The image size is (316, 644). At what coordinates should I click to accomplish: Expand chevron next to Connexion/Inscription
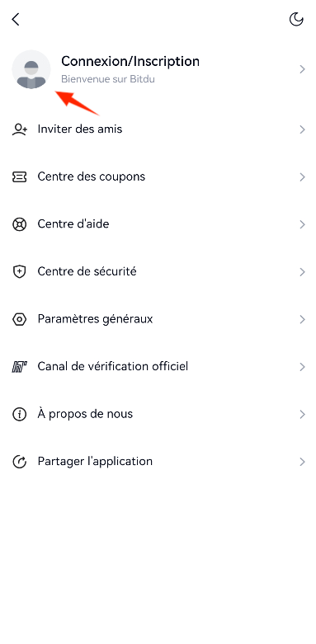[x=303, y=69]
